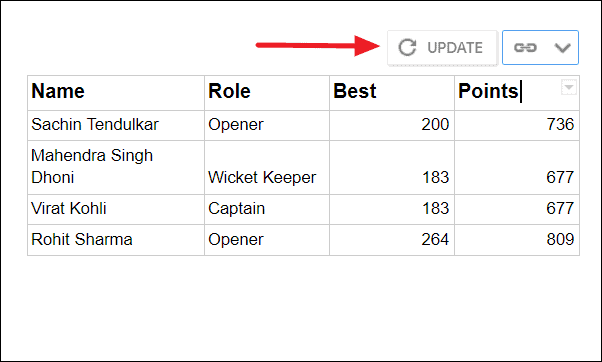Click inside the Points header cell
The image size is (602, 362).
517,93
